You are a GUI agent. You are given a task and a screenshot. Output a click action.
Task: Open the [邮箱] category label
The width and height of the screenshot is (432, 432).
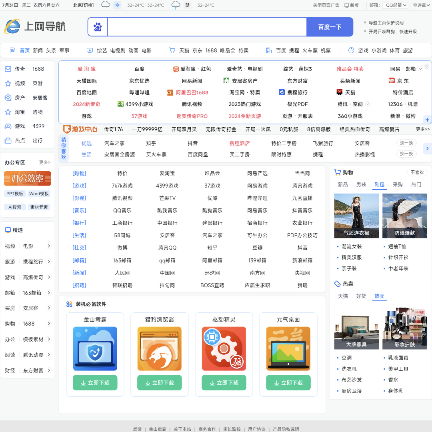point(79,260)
